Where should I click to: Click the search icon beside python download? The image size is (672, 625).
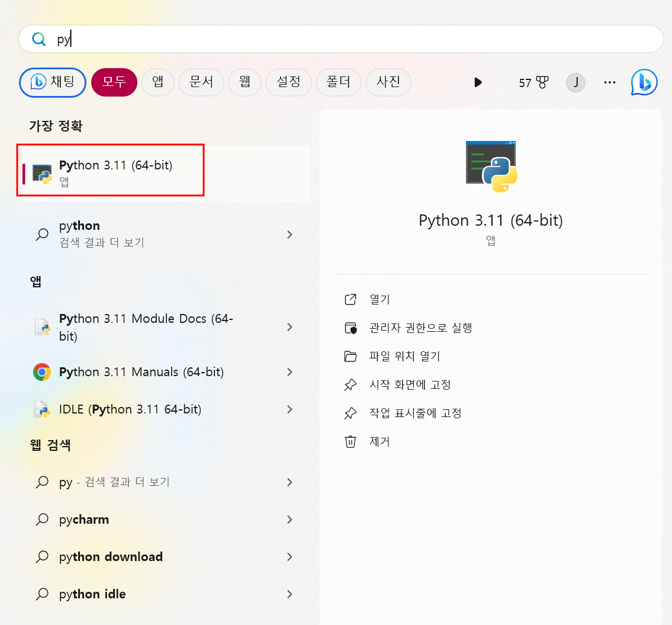coord(42,557)
